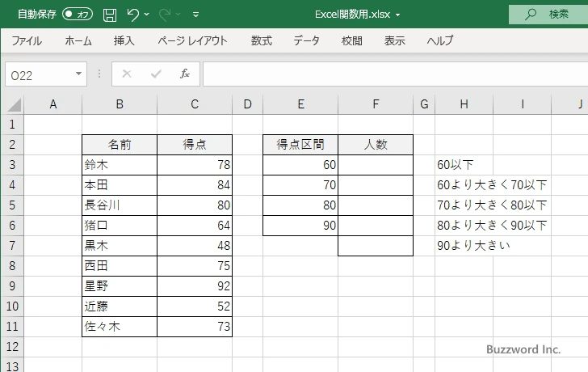Select column H header

[x=464, y=104]
